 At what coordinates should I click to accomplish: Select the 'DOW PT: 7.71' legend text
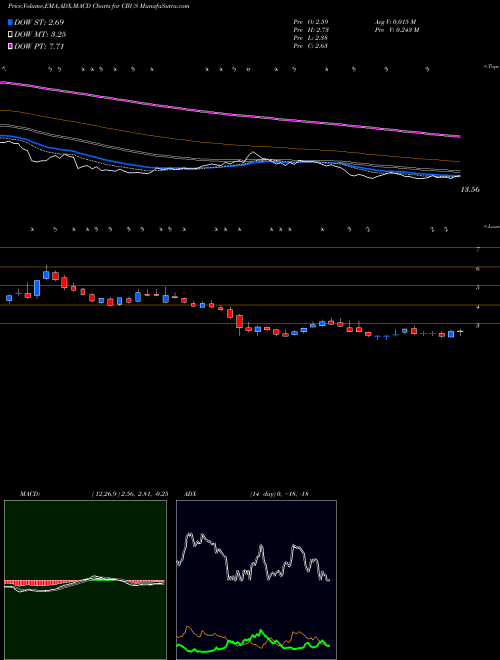pyautogui.click(x=39, y=46)
